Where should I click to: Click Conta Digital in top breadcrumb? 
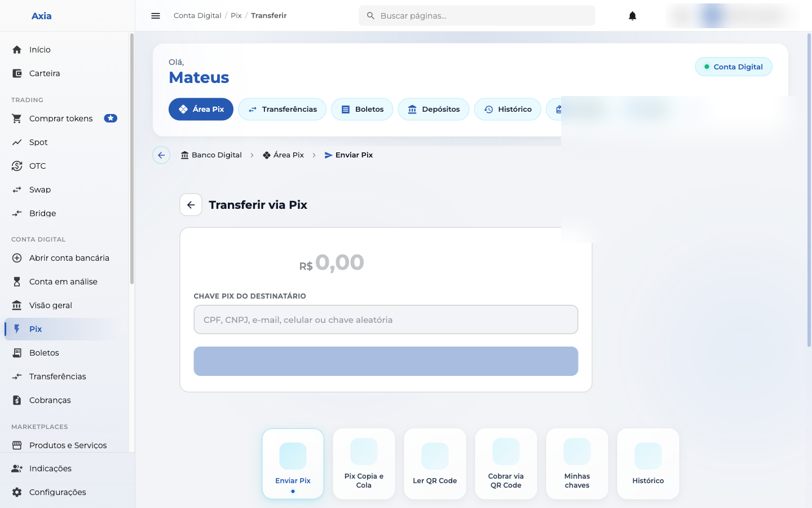click(x=197, y=16)
